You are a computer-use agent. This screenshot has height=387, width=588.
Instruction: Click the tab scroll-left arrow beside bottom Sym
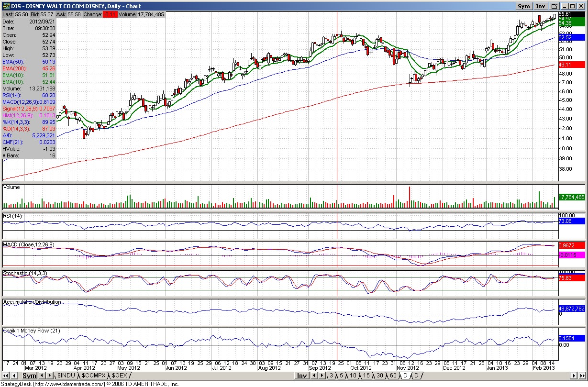42,376
